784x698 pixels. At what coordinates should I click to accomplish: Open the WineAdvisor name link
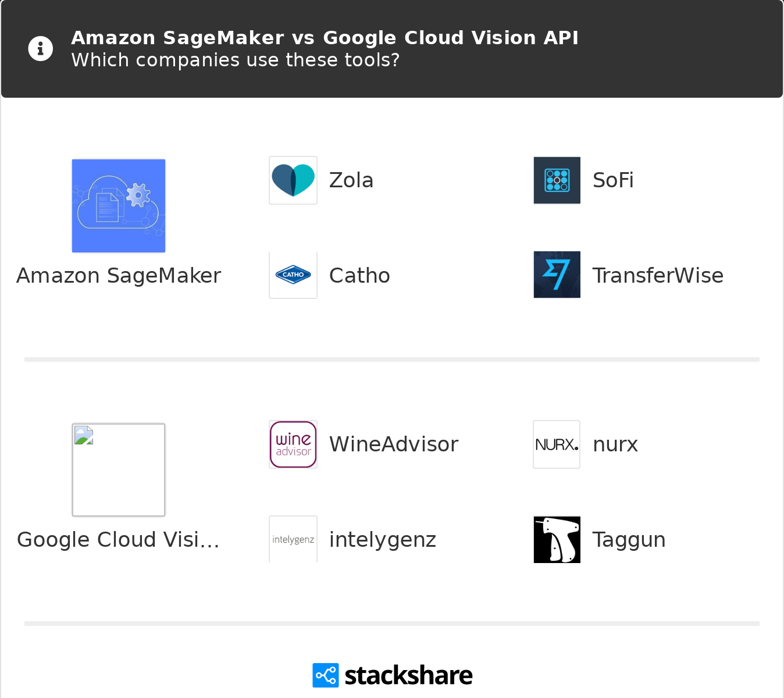click(394, 444)
